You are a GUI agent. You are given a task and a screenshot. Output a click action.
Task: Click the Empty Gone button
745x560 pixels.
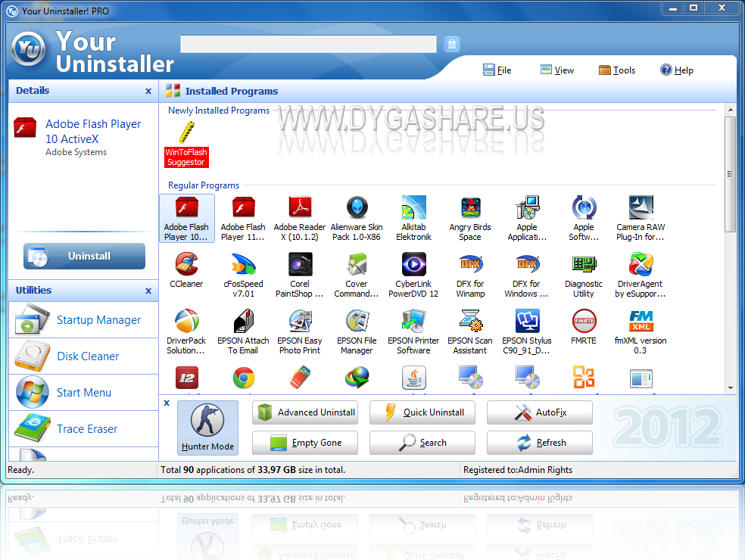[x=305, y=443]
